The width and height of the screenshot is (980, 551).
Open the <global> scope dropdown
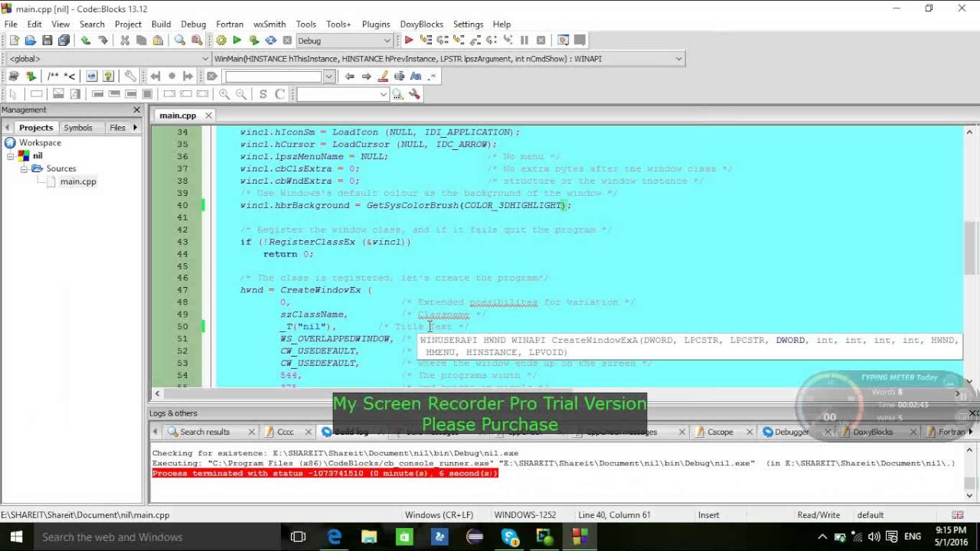click(205, 58)
